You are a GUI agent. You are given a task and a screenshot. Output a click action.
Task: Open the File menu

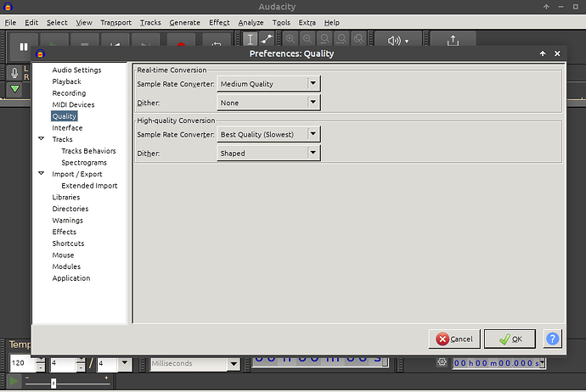point(10,22)
